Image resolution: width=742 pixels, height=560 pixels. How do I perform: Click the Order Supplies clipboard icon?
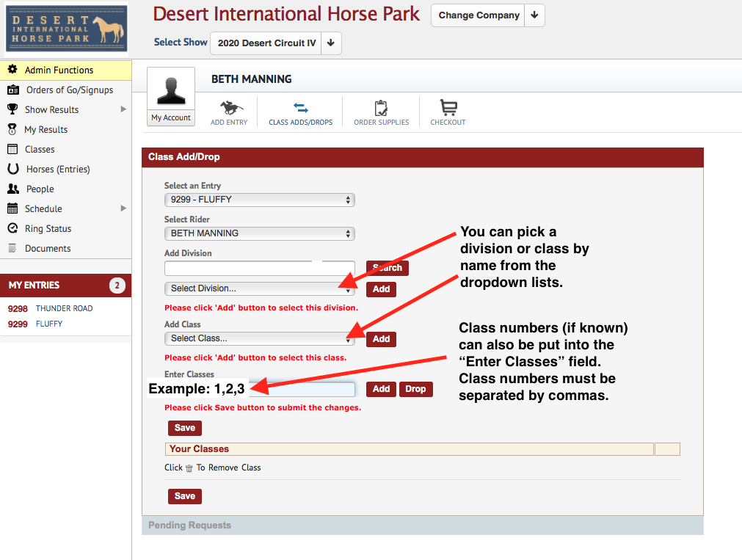pyautogui.click(x=381, y=108)
